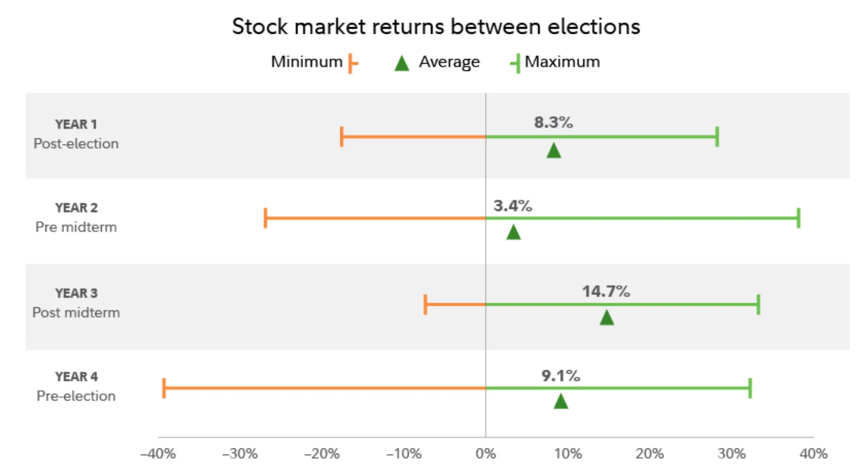Click the green Average triangle in the legend
Viewport: 868px width, 471px height.
point(402,63)
